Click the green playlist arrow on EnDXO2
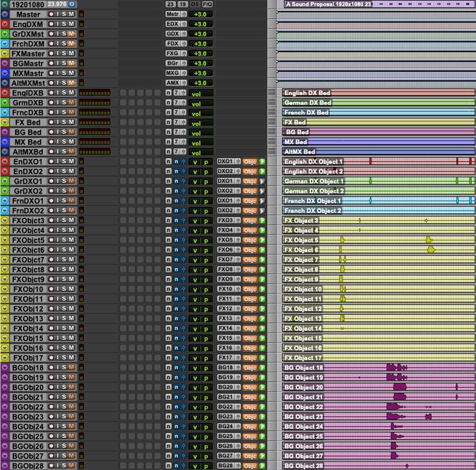476x470 pixels. click(x=262, y=171)
